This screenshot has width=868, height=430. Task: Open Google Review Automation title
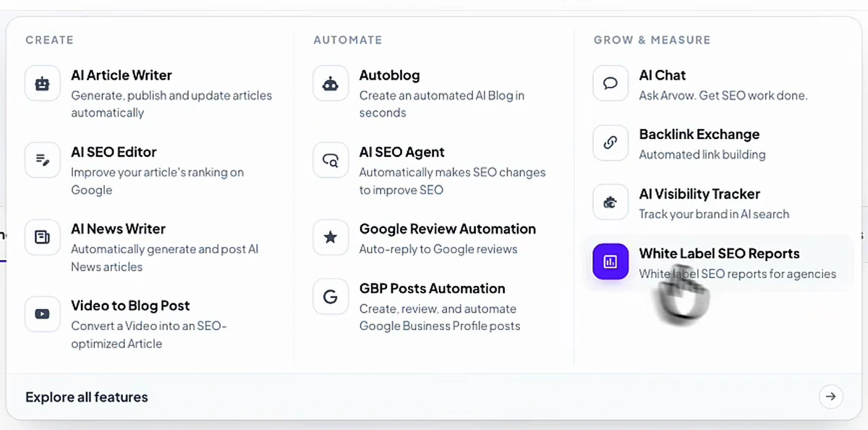pyautogui.click(x=448, y=229)
